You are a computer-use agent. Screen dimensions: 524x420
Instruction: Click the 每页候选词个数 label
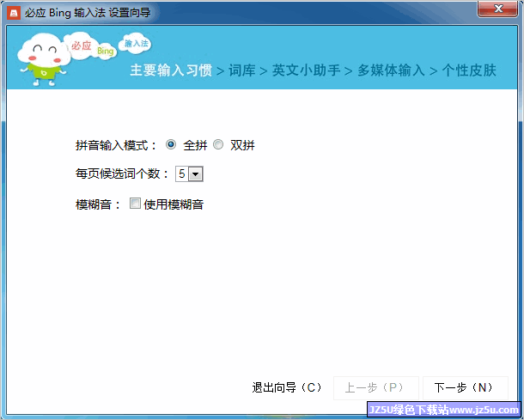click(122, 174)
